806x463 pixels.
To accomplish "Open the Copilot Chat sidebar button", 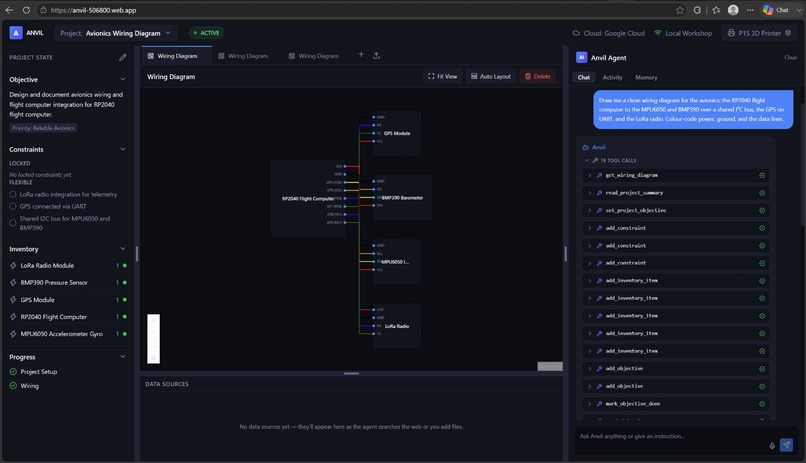I will tap(776, 10).
